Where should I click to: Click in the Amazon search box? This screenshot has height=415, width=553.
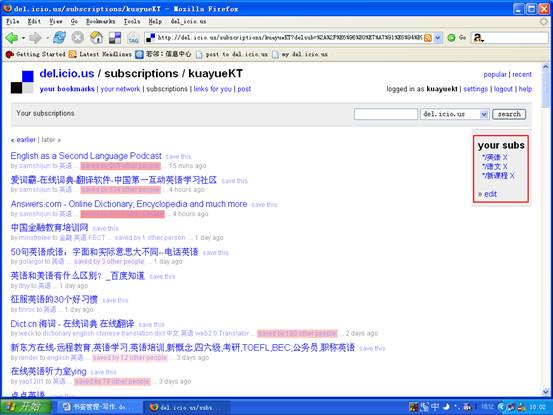click(517, 38)
